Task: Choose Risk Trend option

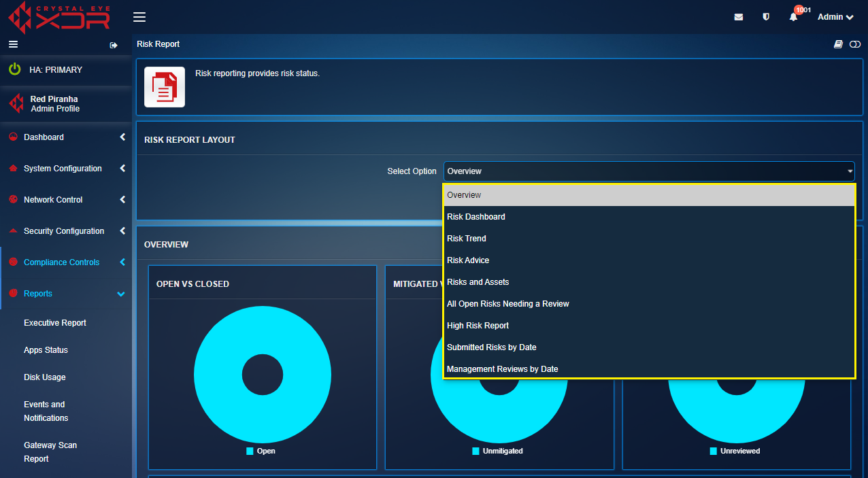Action: click(x=649, y=239)
